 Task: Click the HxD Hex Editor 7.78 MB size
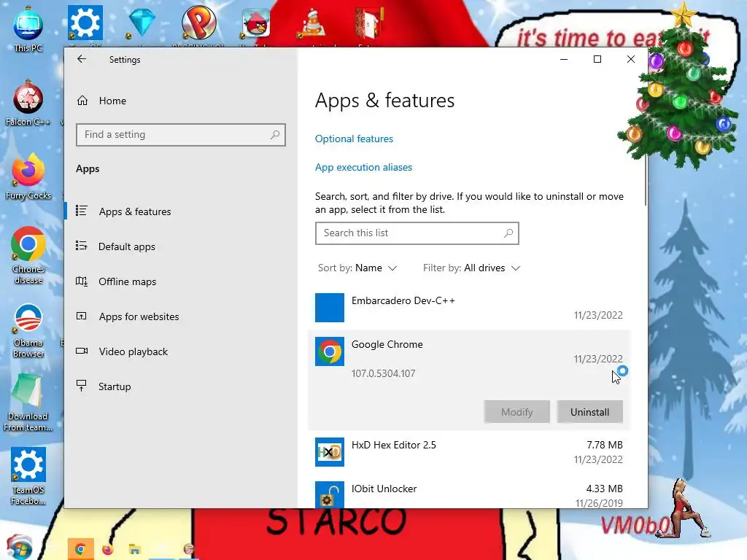pos(605,445)
